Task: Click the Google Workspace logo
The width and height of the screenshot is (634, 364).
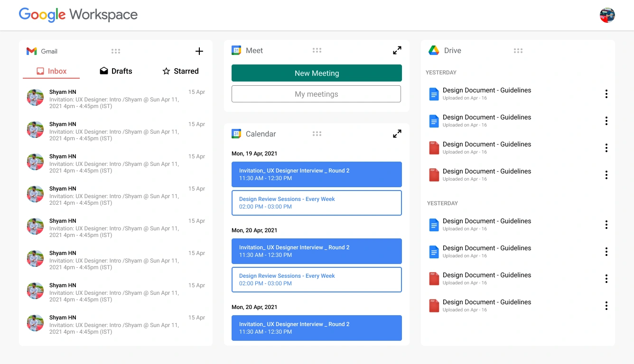Action: click(x=78, y=15)
